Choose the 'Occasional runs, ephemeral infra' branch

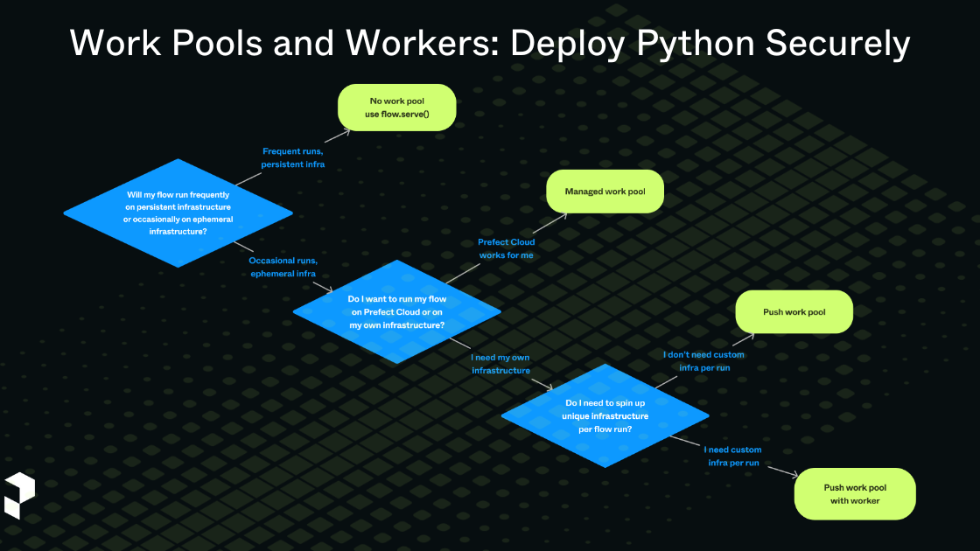[283, 267]
